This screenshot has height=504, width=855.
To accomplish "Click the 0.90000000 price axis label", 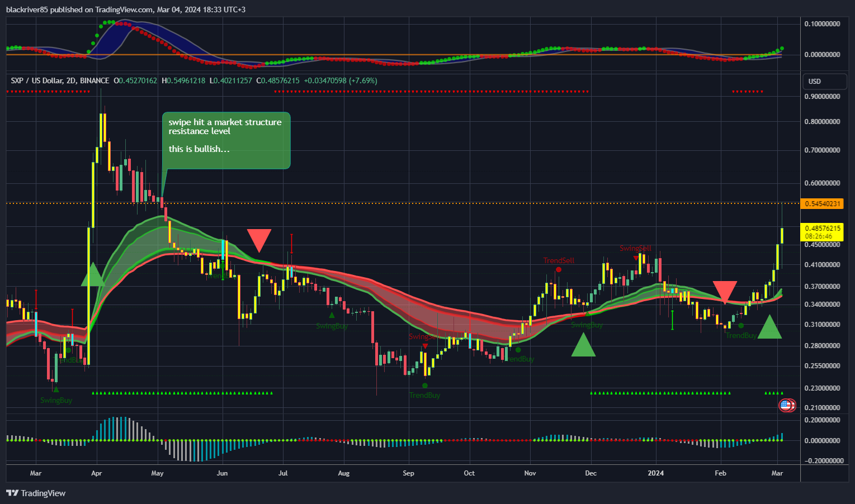I will click(x=822, y=97).
